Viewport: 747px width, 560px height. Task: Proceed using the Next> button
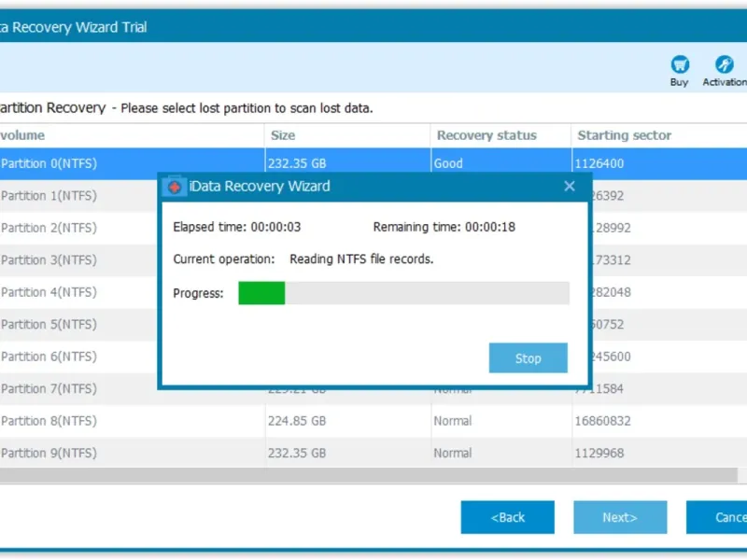click(620, 517)
